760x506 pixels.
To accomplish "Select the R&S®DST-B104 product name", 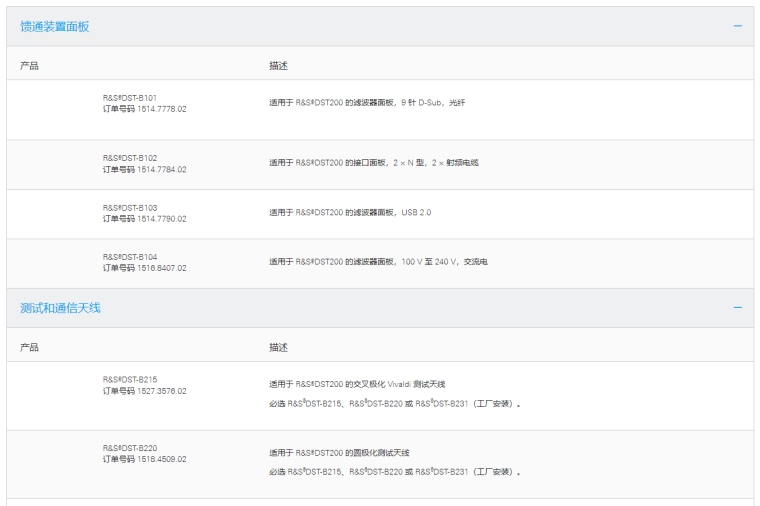I will [x=130, y=257].
